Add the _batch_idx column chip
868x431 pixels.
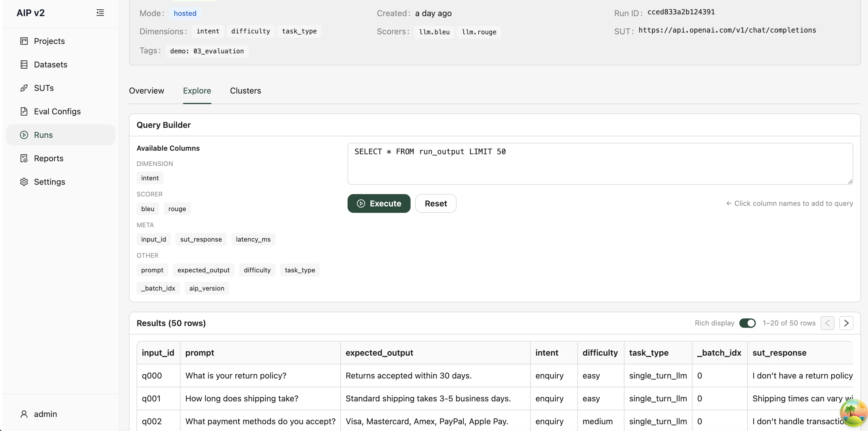[x=158, y=288]
